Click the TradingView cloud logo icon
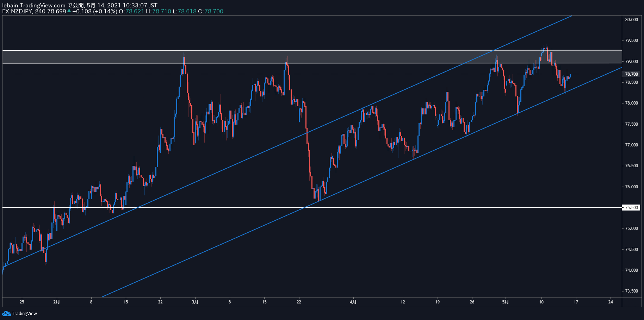 point(6,313)
